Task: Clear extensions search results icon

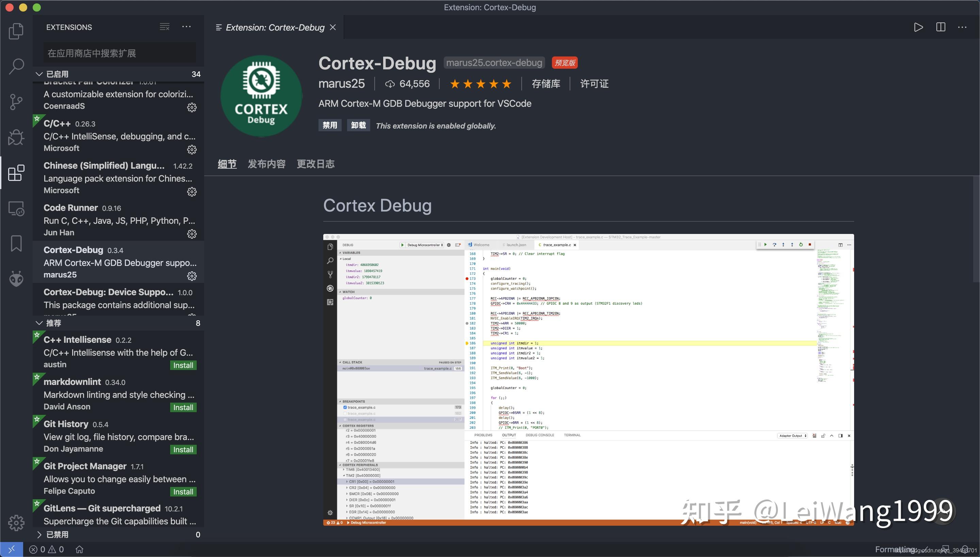Action: pyautogui.click(x=165, y=27)
